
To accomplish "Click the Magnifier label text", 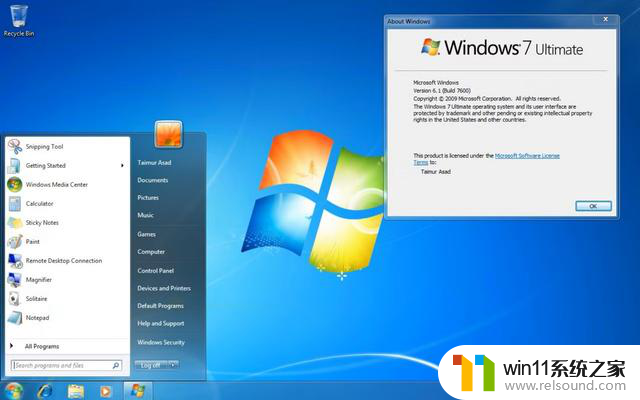I will (x=38, y=280).
